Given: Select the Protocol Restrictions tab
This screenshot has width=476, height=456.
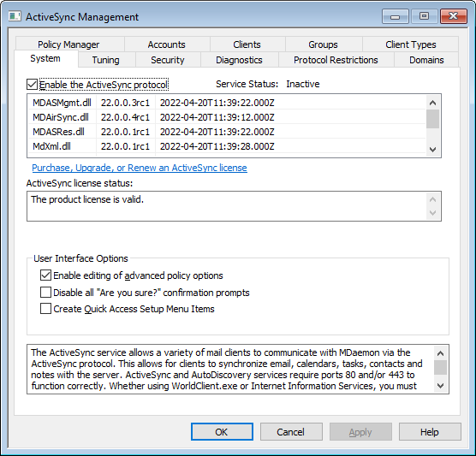Looking at the screenshot, I should pyautogui.click(x=336, y=60).
